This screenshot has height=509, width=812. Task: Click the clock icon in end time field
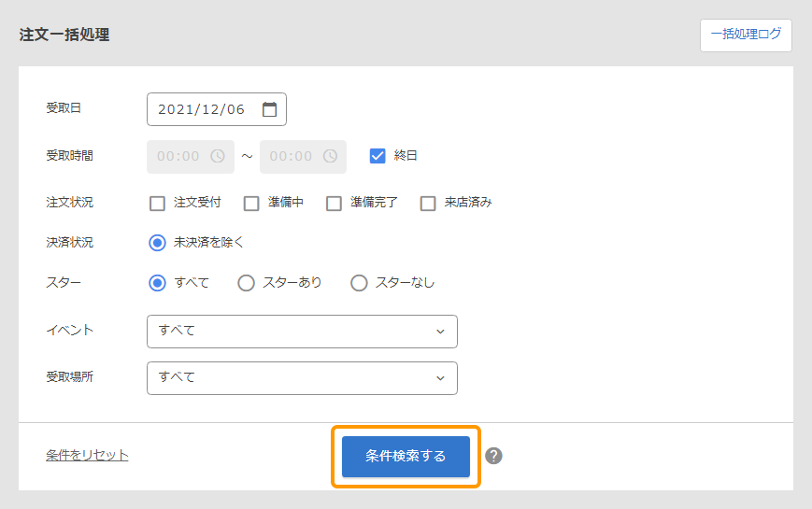pos(330,156)
